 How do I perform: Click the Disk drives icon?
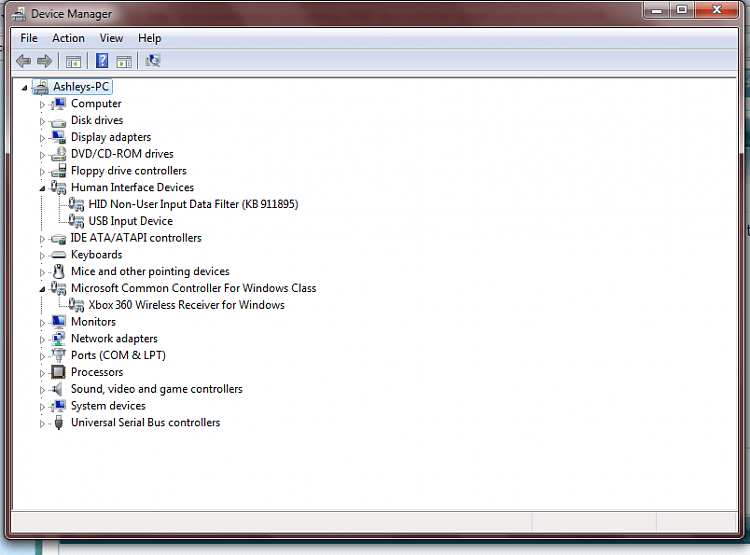[58, 122]
